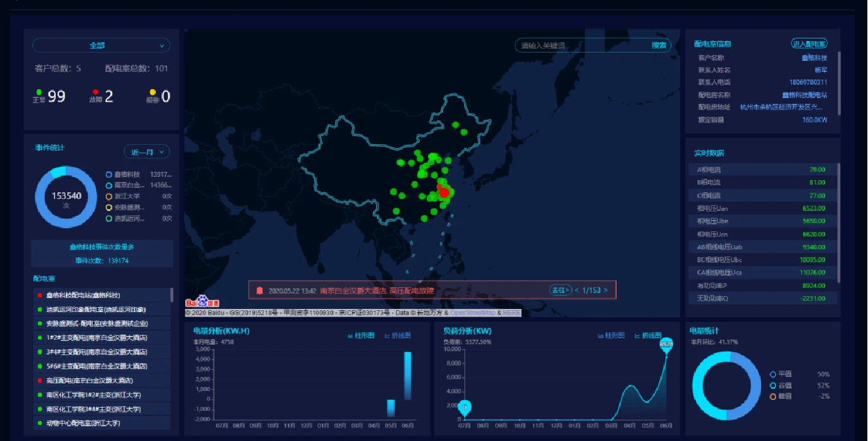Click the 去往 link in the alert bar
The width and height of the screenshot is (868, 441).
560,289
